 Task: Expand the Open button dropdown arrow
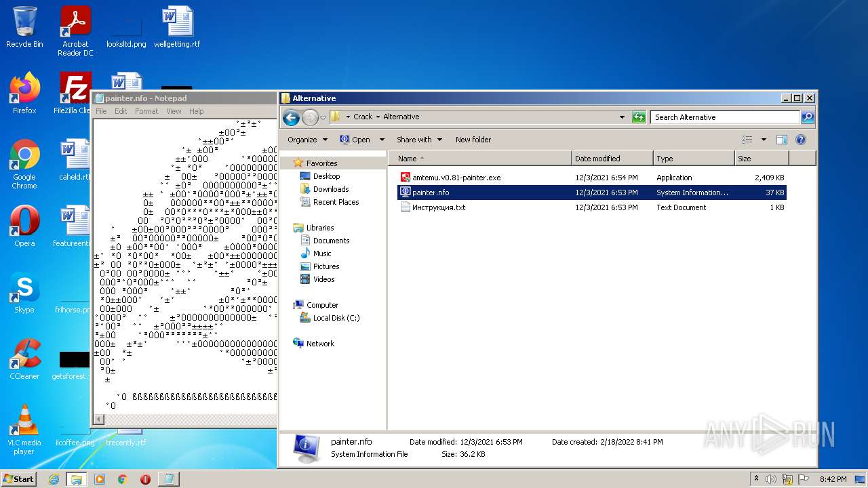coord(382,140)
